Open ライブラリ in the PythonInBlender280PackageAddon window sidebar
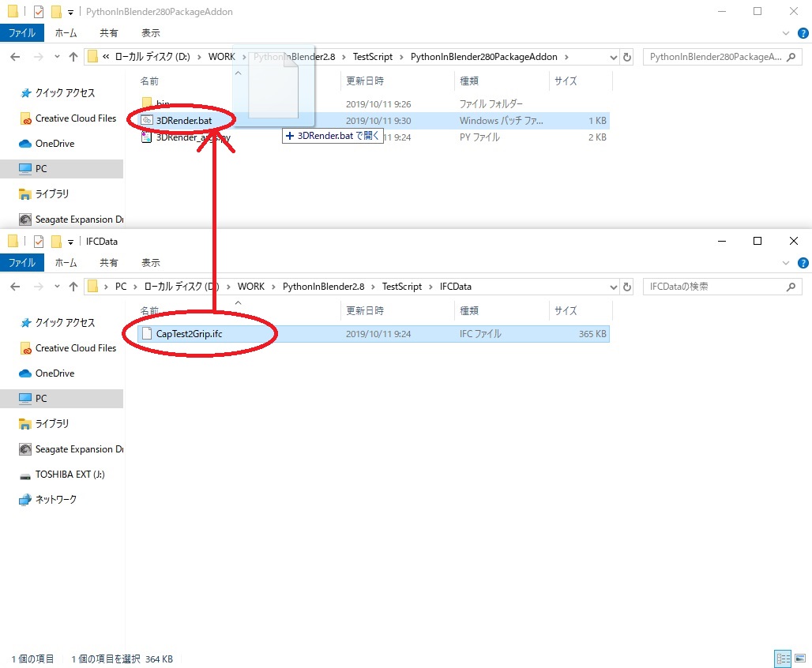 [44, 194]
